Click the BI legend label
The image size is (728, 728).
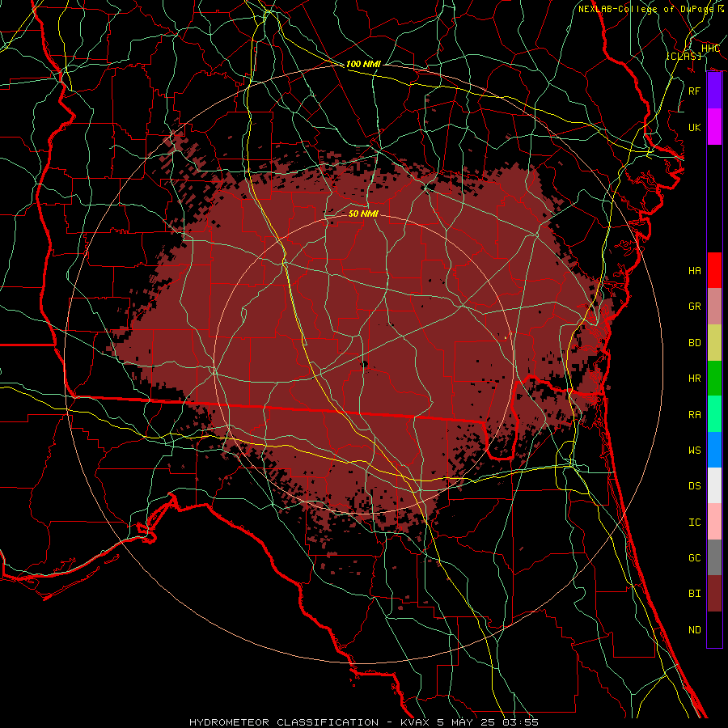tap(695, 594)
